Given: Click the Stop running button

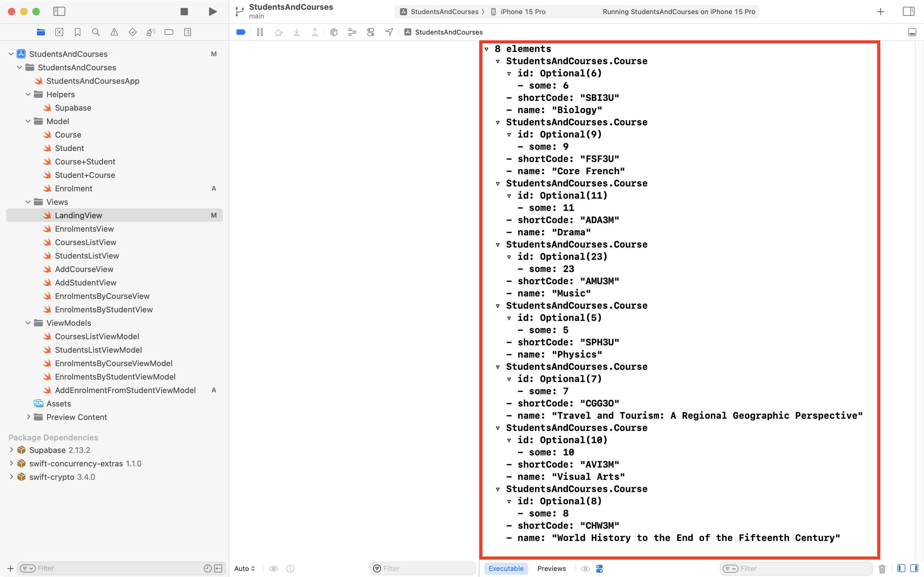Looking at the screenshot, I should pyautogui.click(x=184, y=11).
